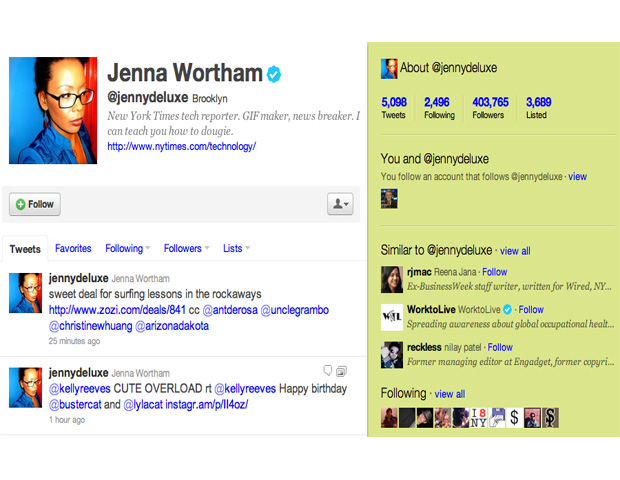620x480 pixels.
Task: Click the small avatar next to About @jennydeluxe
Action: click(389, 68)
